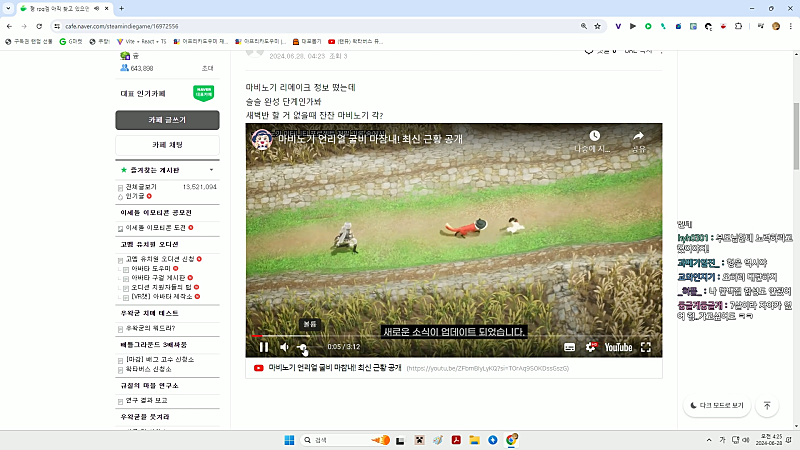
Task: Open a new tab with the plus button
Action: click(121, 8)
